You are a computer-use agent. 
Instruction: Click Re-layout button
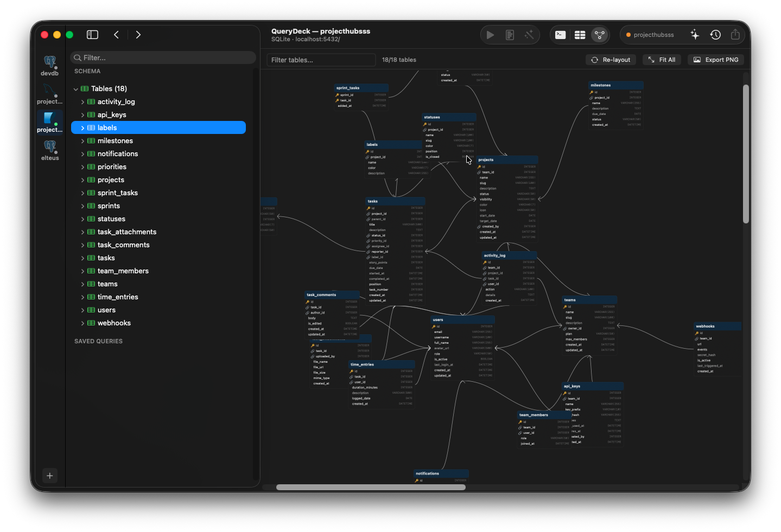click(x=611, y=60)
